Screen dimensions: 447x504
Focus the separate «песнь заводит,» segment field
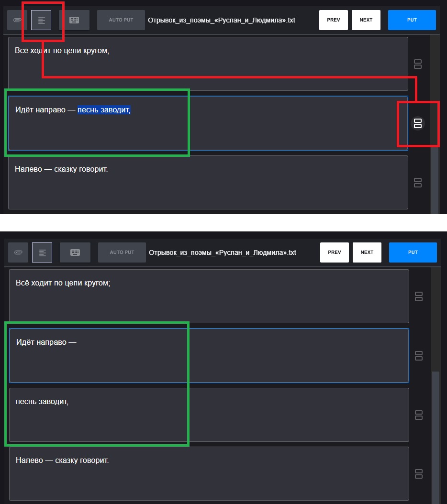point(209,415)
